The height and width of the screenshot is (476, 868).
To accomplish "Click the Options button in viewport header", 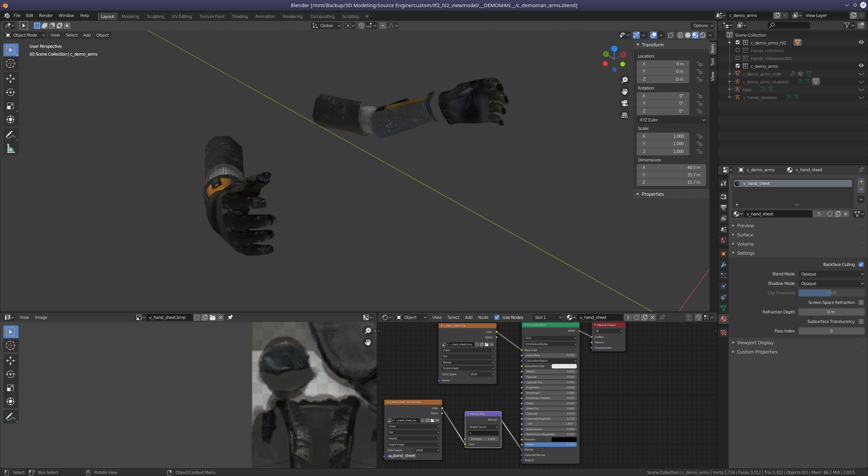I will pos(703,25).
